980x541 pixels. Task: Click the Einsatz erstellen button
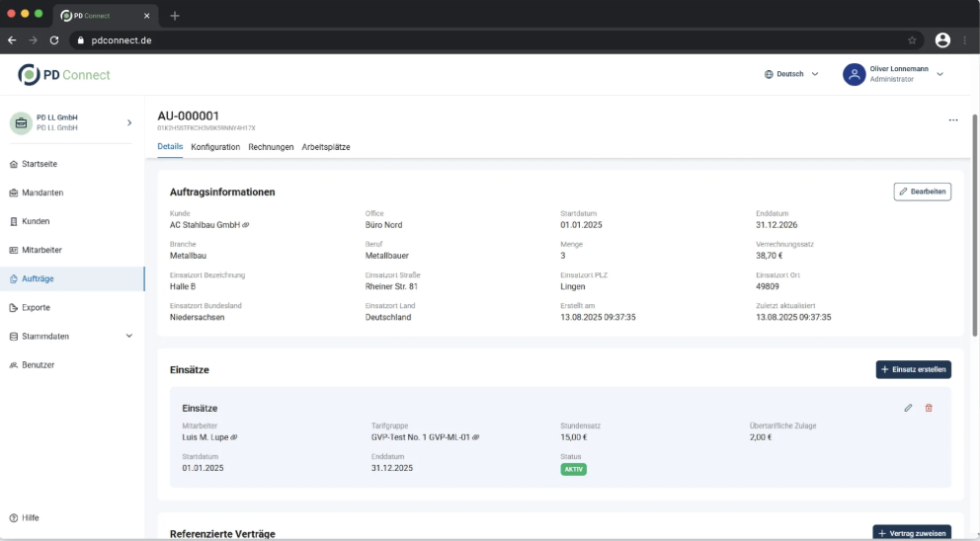913,369
